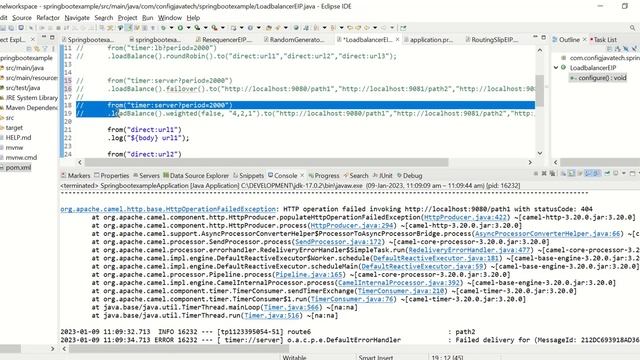Collapse the LoadbalancerEIP node in Outline
640x360 pixels.
(556, 67)
